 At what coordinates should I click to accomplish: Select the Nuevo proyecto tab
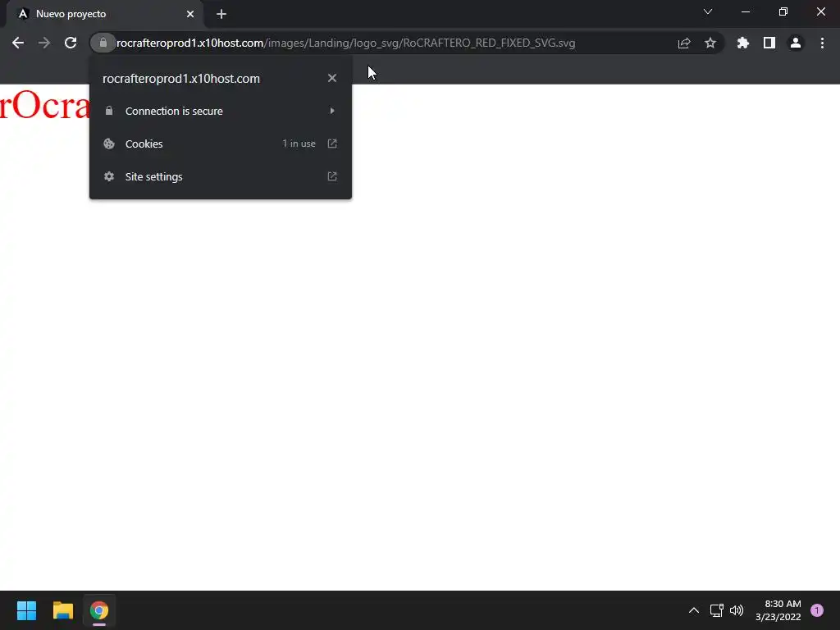click(x=104, y=14)
